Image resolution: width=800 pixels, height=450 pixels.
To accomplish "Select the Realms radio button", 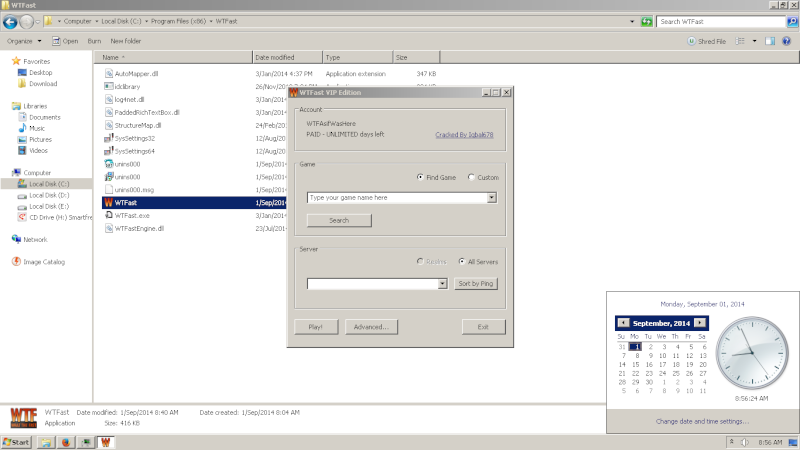I will point(420,261).
